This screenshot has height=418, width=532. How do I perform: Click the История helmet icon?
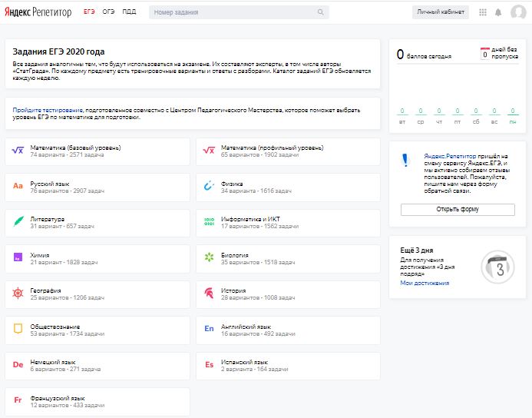(209, 294)
